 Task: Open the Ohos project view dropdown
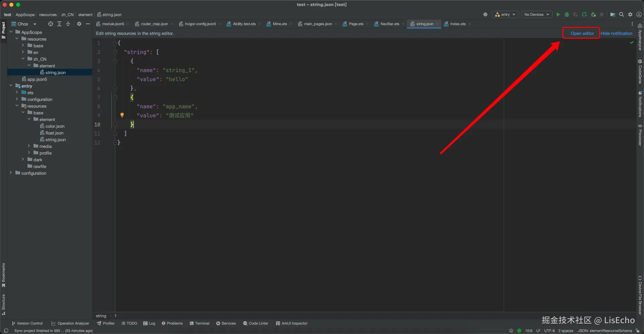24,24
